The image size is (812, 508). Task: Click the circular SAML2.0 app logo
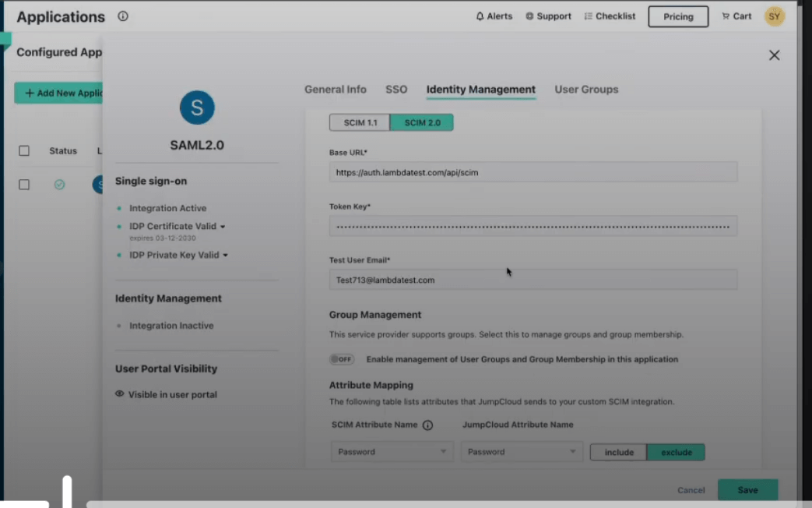pyautogui.click(x=196, y=107)
